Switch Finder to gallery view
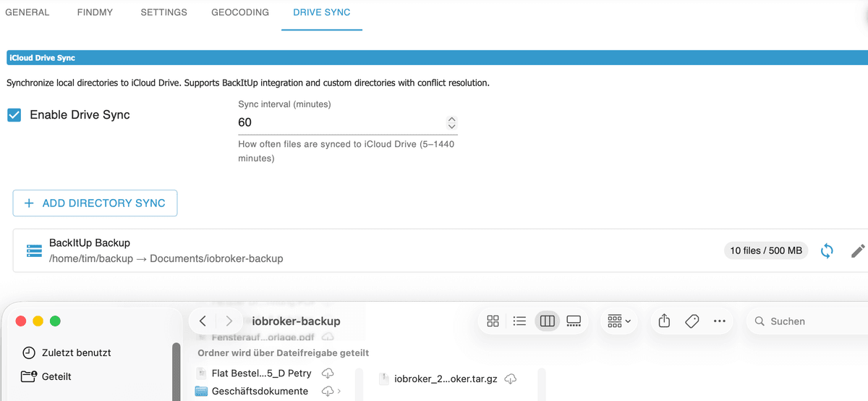This screenshot has height=401, width=868. pyautogui.click(x=574, y=321)
